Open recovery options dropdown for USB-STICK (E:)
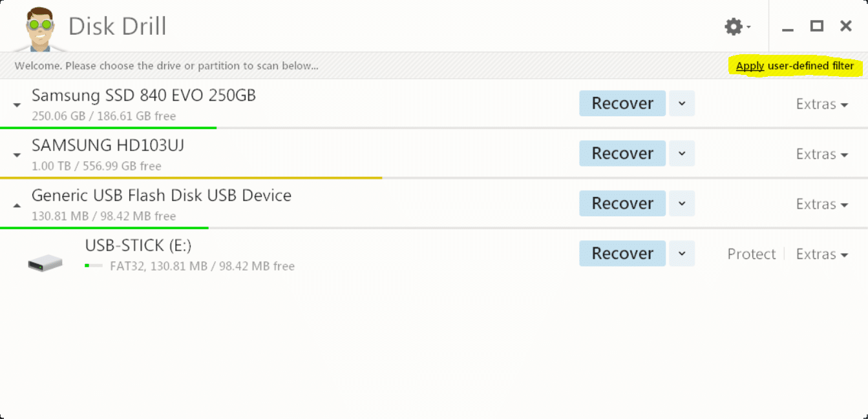Image resolution: width=868 pixels, height=419 pixels. [x=681, y=254]
